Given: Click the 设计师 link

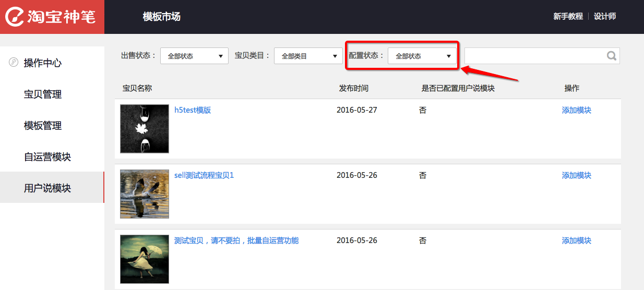Looking at the screenshot, I should 605,17.
